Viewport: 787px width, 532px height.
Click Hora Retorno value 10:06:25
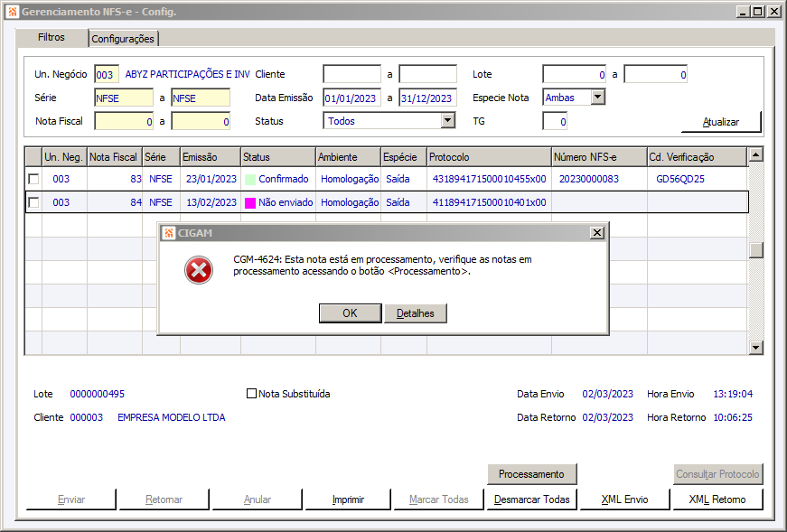733,417
